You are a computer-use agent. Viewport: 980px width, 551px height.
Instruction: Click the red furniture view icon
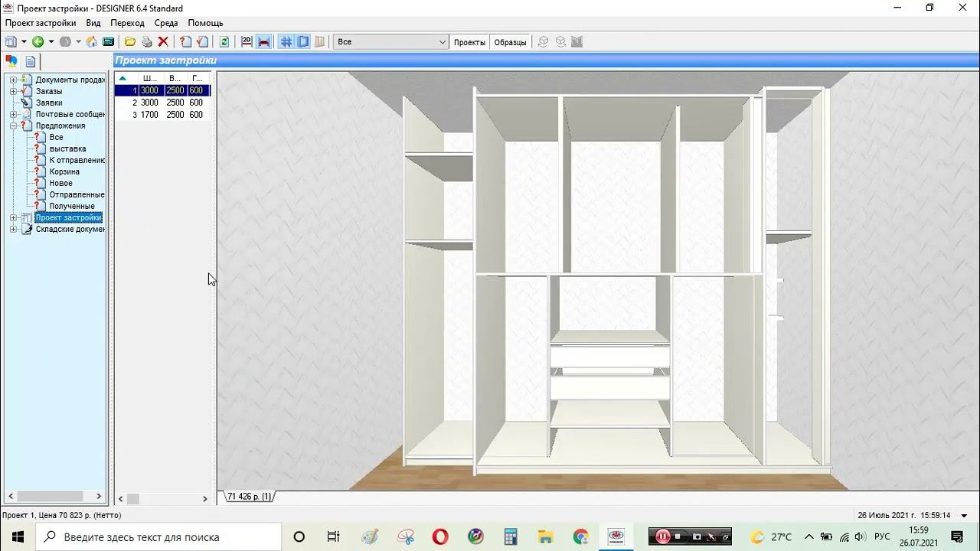264,42
